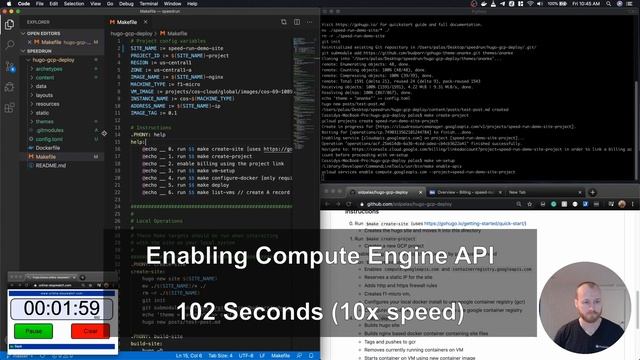Open the Run and Debug view

pos(9,87)
